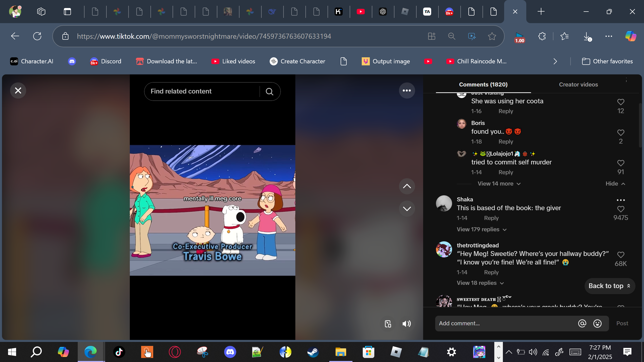This screenshot has height=362, width=644.
Task: Click the Back to top button
Action: click(610, 286)
